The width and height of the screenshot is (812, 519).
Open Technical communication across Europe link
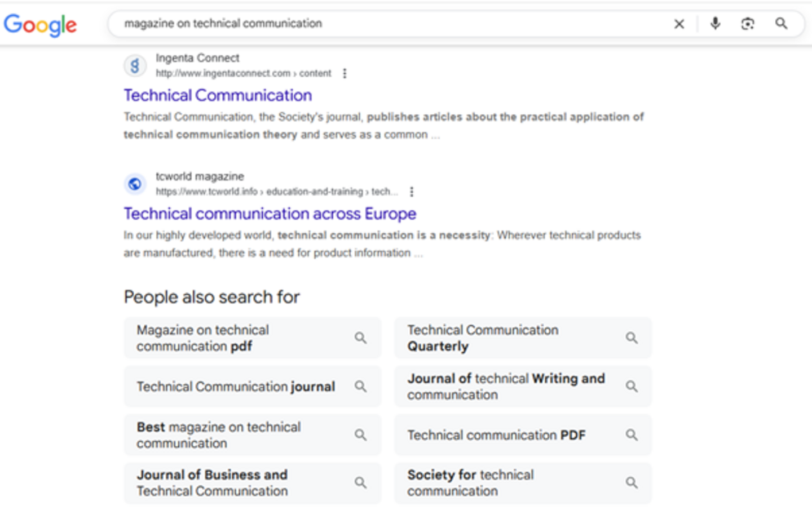[x=270, y=214]
